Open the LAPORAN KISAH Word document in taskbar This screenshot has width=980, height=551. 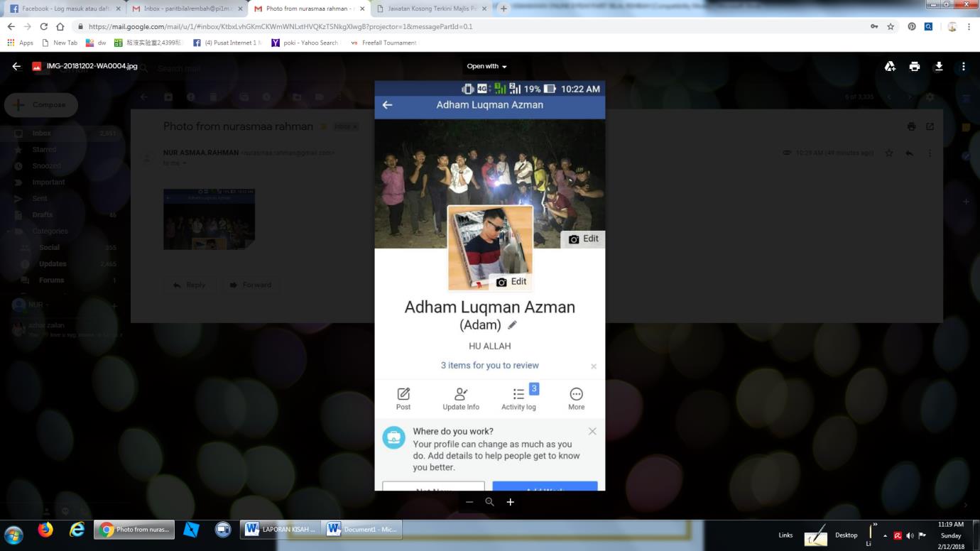(281, 530)
